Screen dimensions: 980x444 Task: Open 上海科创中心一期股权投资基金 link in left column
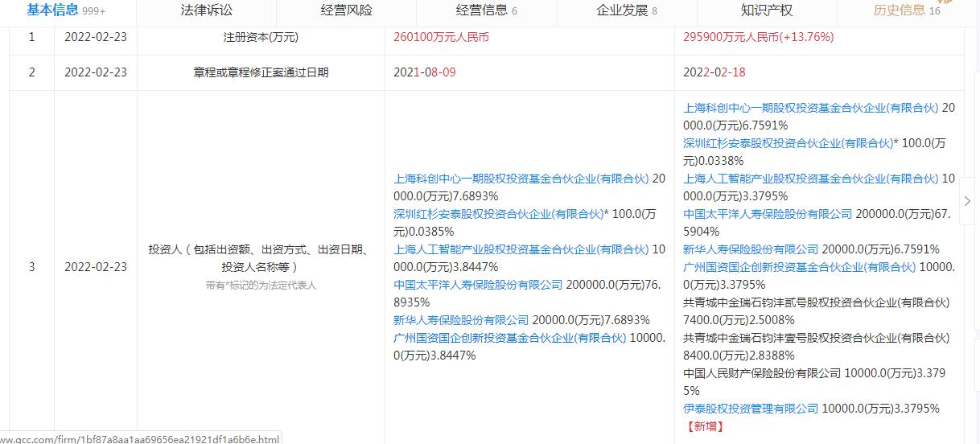[x=521, y=179]
